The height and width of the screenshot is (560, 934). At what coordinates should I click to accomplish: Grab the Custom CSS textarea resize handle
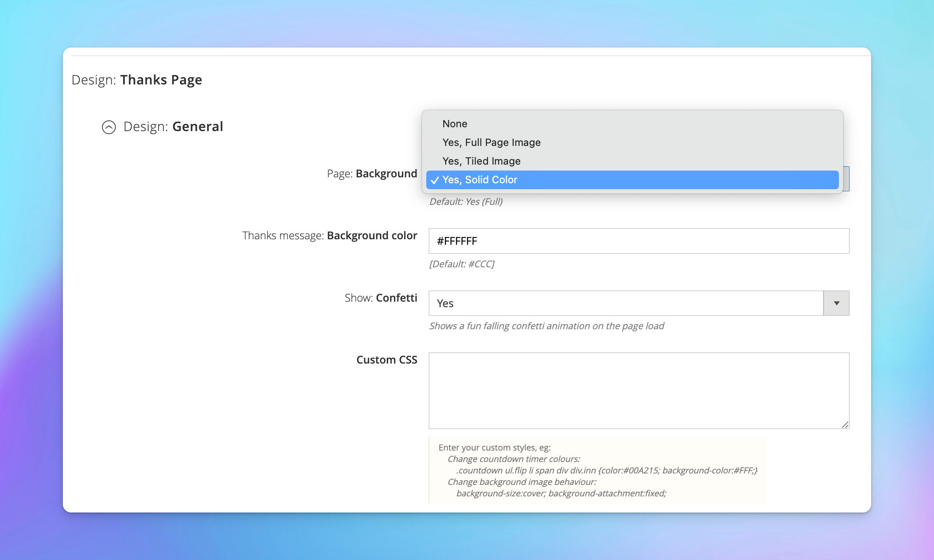(x=845, y=425)
